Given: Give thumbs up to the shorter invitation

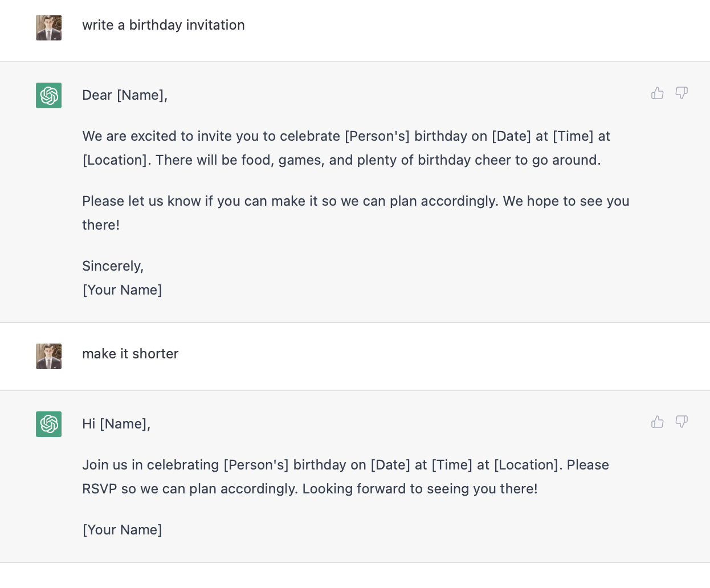Looking at the screenshot, I should (x=658, y=422).
